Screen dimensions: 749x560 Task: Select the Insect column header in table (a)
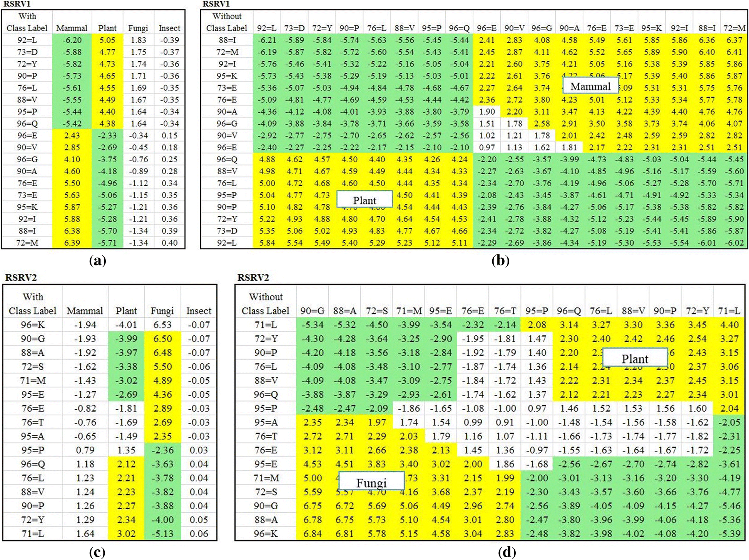tap(169, 28)
